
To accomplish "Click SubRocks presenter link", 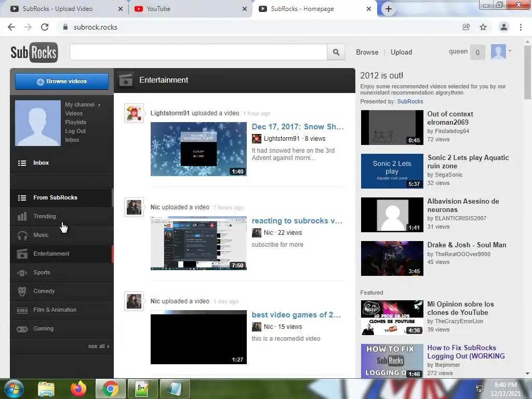I will [410, 101].
